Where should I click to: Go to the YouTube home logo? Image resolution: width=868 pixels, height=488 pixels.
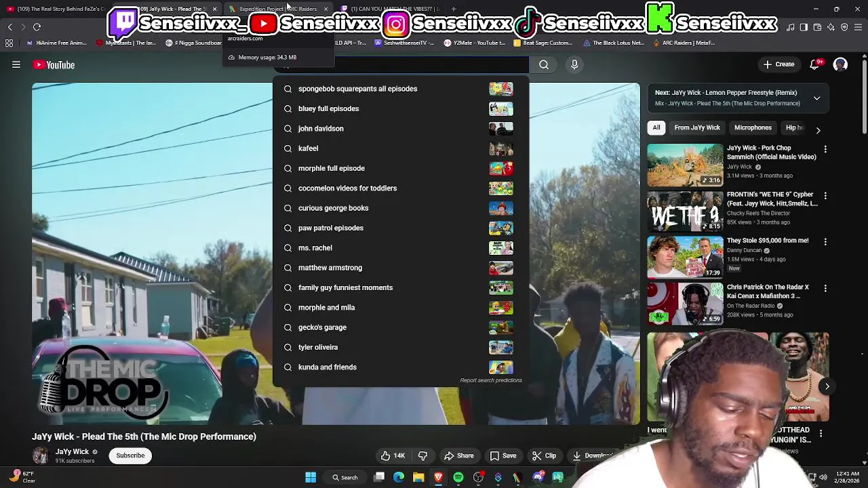point(54,65)
